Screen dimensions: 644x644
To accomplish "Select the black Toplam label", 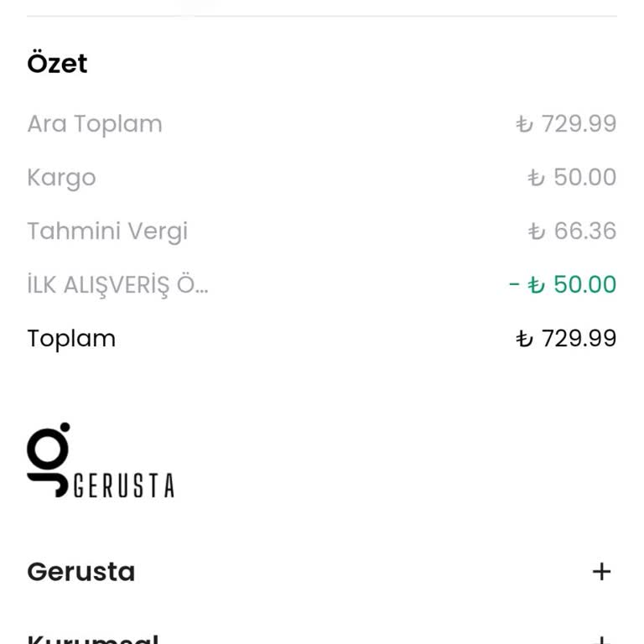I will tap(71, 339).
